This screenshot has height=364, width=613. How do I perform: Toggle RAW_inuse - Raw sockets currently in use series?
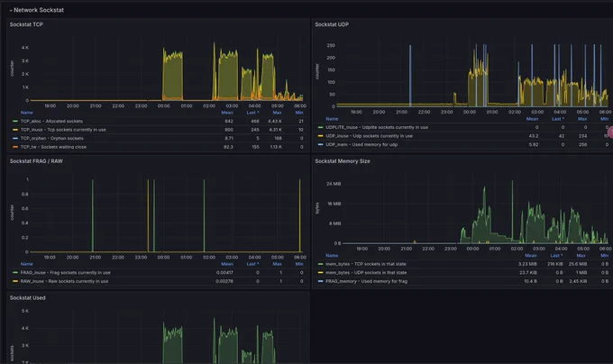click(65, 281)
